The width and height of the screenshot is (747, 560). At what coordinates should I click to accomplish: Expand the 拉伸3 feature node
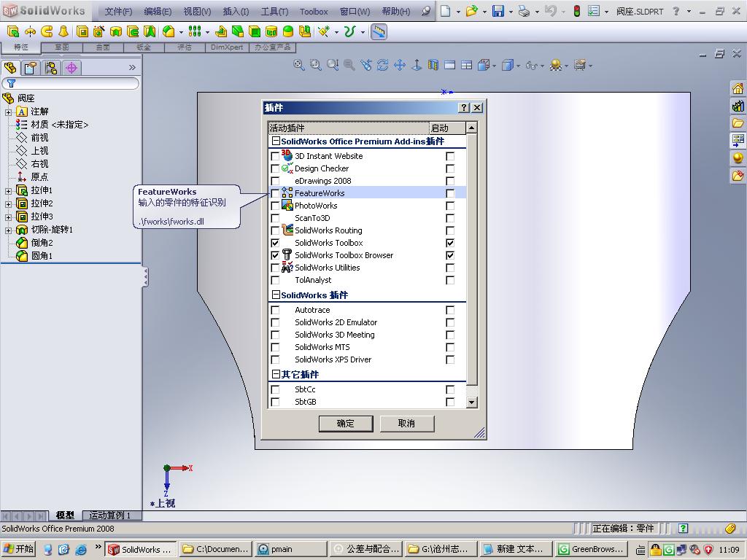[8, 217]
